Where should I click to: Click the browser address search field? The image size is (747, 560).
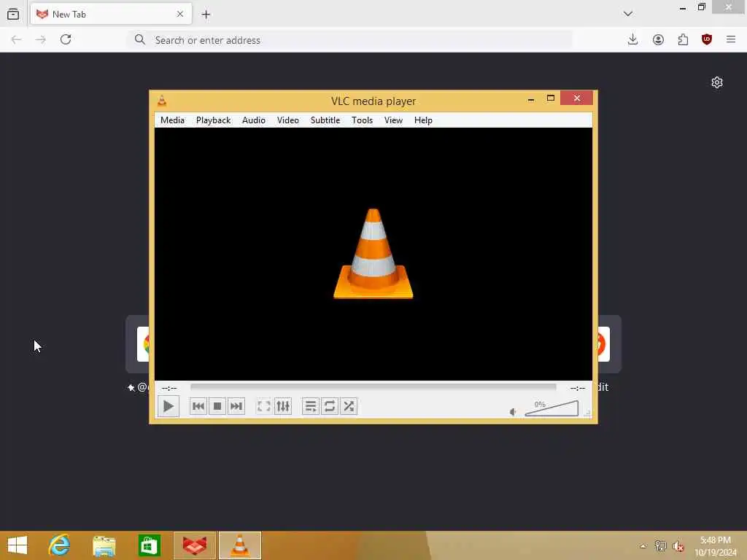pos(350,40)
